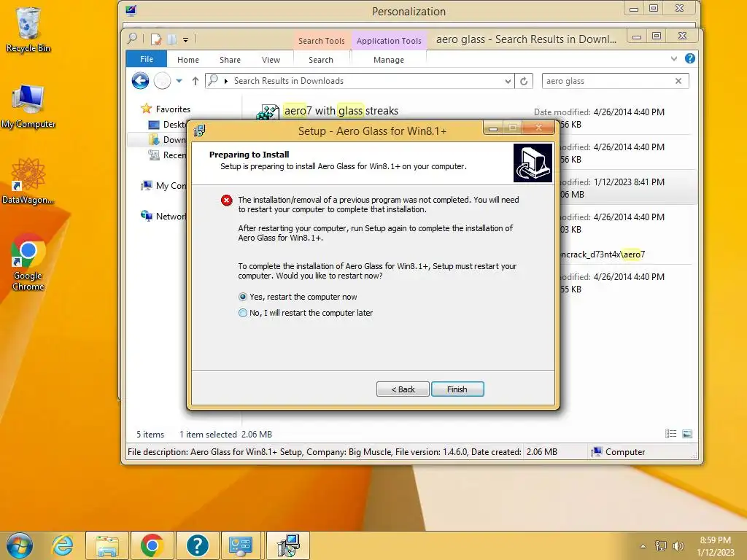
Task: Open Google Chrome desktop shortcut
Action: 28,262
